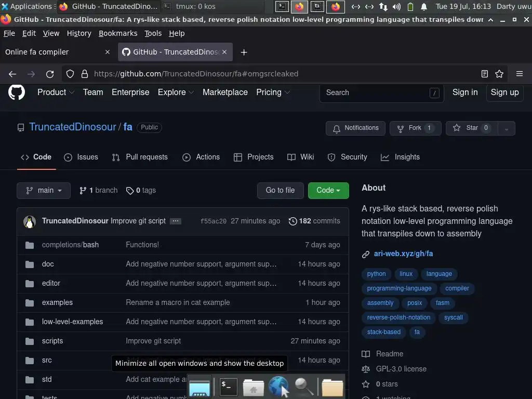
Task: Click the TruncatedDinosaur penguin avatar
Action: [x=30, y=221]
